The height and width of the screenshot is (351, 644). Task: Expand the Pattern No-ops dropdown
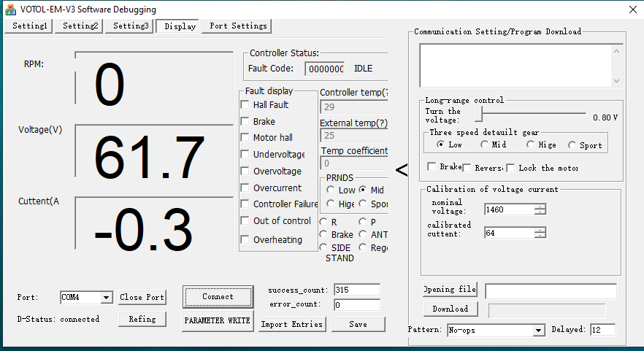pyautogui.click(x=538, y=331)
